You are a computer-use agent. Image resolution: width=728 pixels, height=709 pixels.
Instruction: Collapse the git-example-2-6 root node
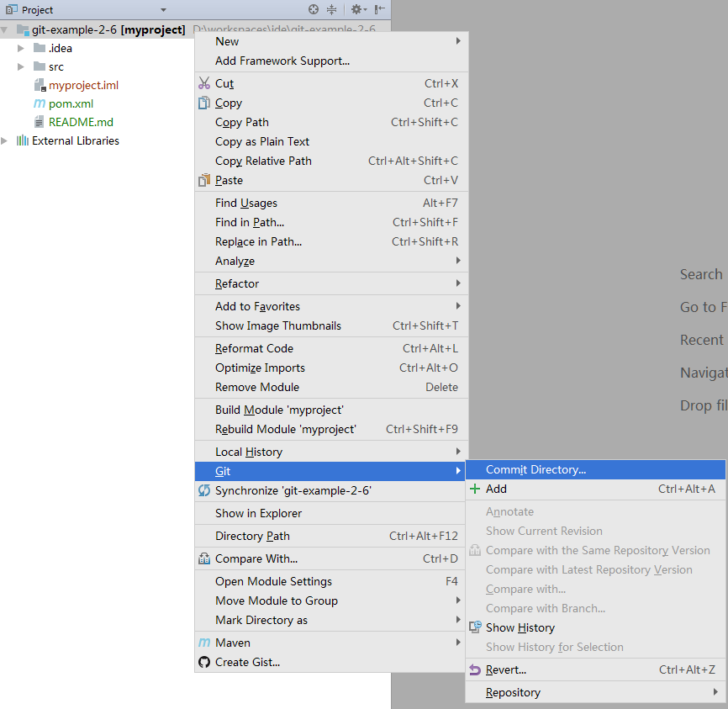coord(4,30)
